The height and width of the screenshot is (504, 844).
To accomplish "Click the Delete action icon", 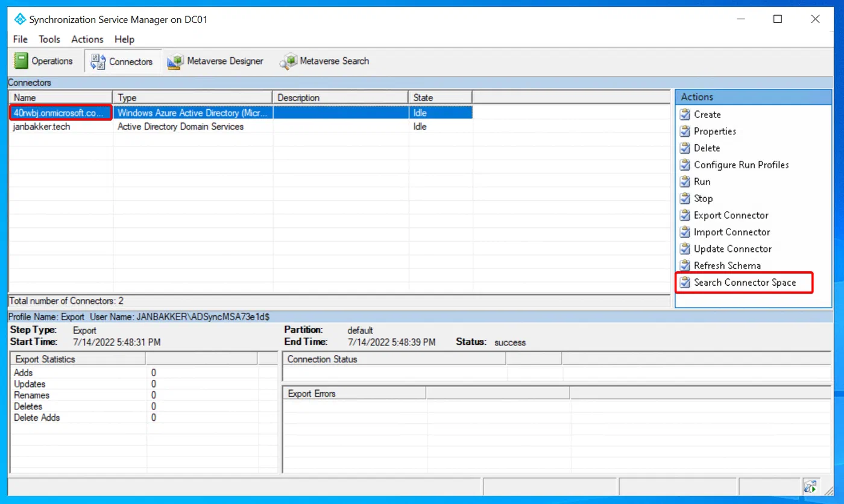I will [x=685, y=148].
